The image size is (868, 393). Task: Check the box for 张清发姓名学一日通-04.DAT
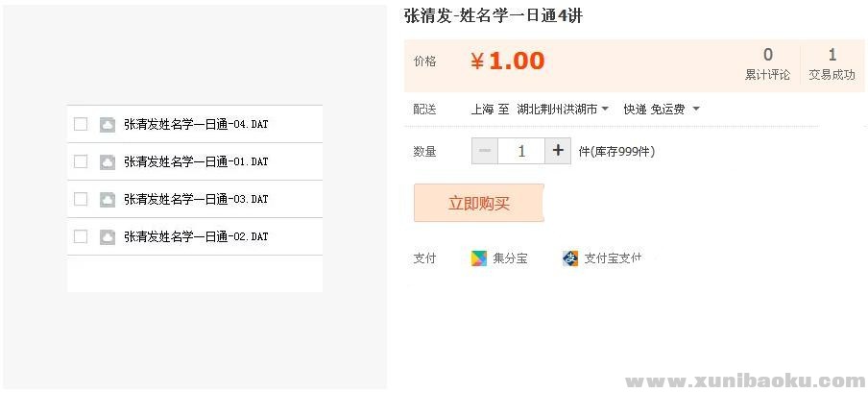pos(81,124)
